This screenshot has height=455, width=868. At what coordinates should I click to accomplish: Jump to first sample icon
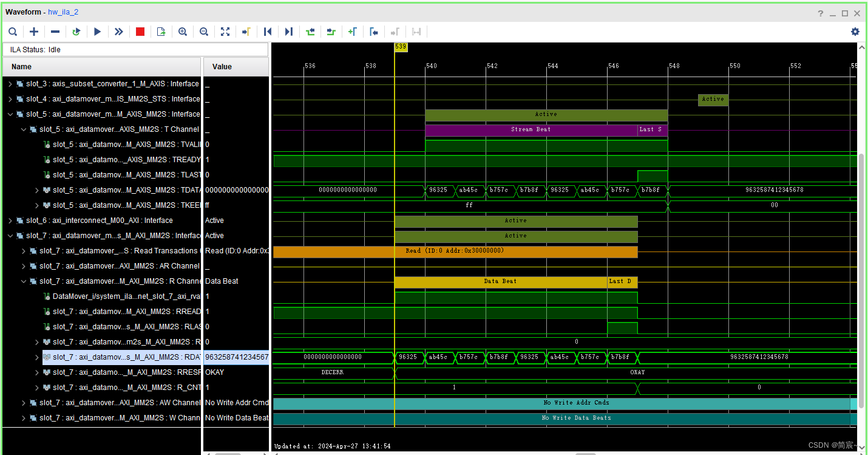268,32
